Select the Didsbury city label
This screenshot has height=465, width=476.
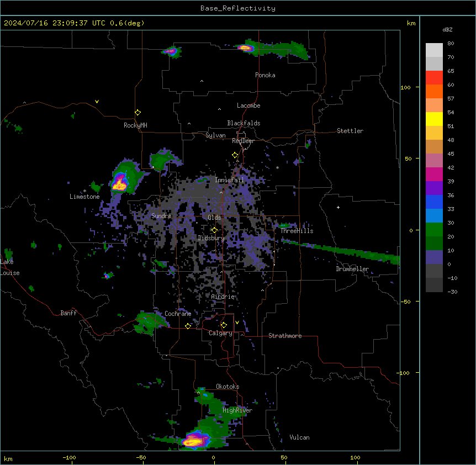coord(211,238)
